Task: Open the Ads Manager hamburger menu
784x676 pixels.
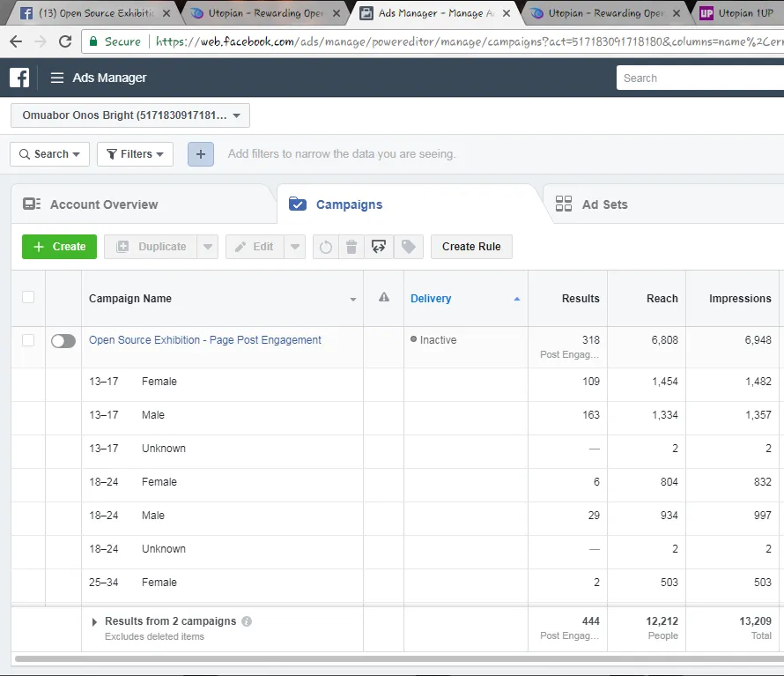Action: (57, 78)
